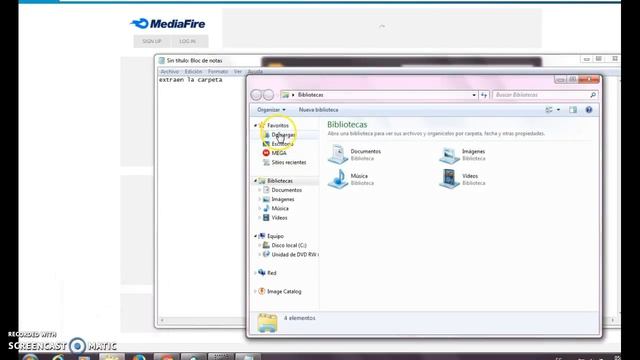Expand the Image Catalog node
The width and height of the screenshot is (640, 360).
click(x=256, y=291)
